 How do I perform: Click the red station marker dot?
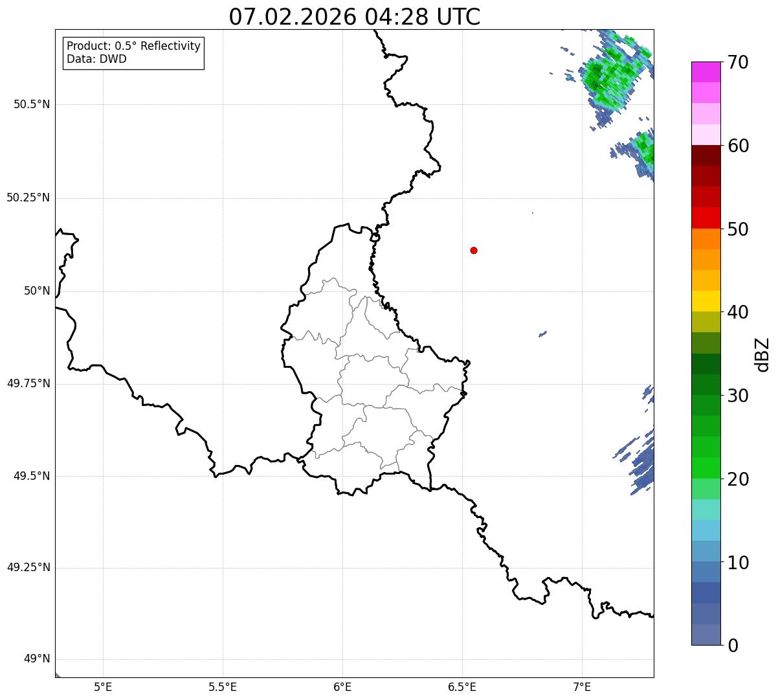pyautogui.click(x=474, y=250)
